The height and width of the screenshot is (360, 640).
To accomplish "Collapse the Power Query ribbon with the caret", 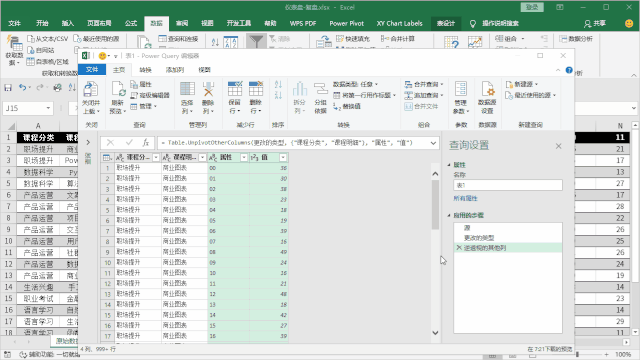I will coord(558,70).
